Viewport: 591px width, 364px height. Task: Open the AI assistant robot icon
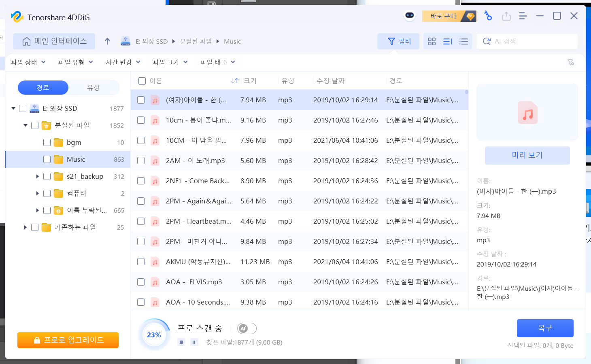pos(410,16)
